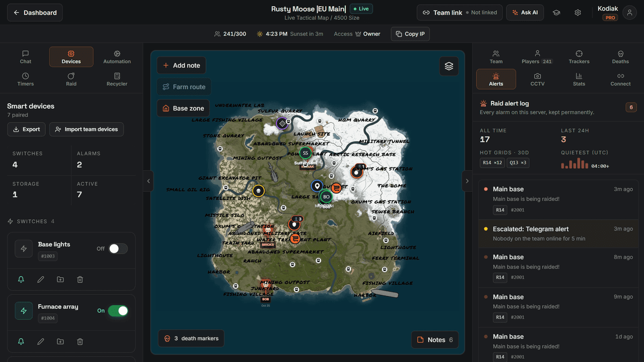Export the smart devices
This screenshot has width=644, height=362.
[x=26, y=129]
